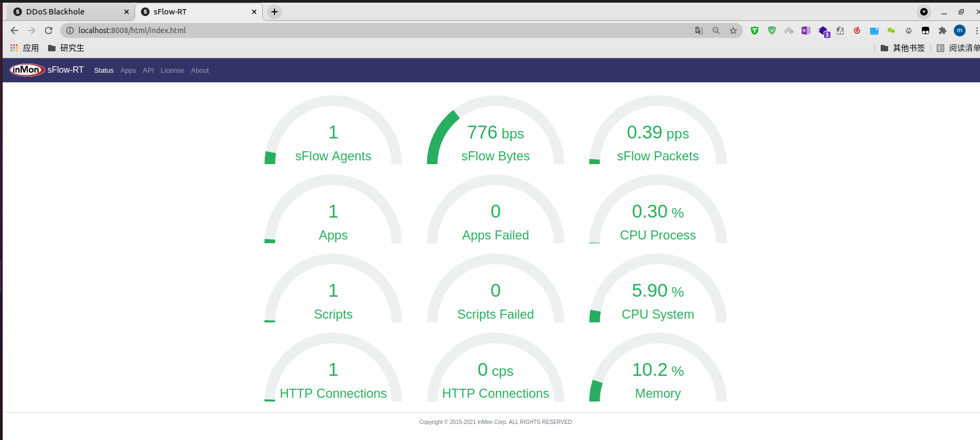This screenshot has height=440, width=980.
Task: Open the License nav item
Action: [172, 71]
